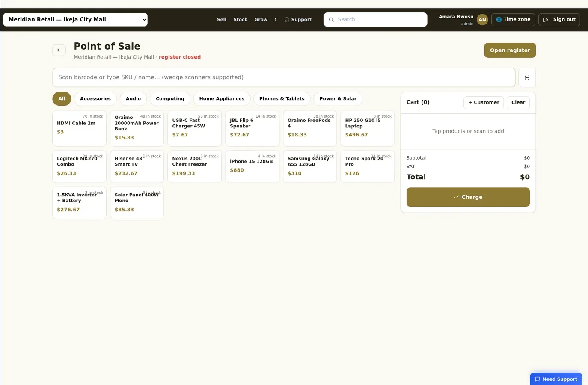Add Solar Panel 400W Mono product
Viewport: 588px width, 385px height.
click(x=137, y=203)
